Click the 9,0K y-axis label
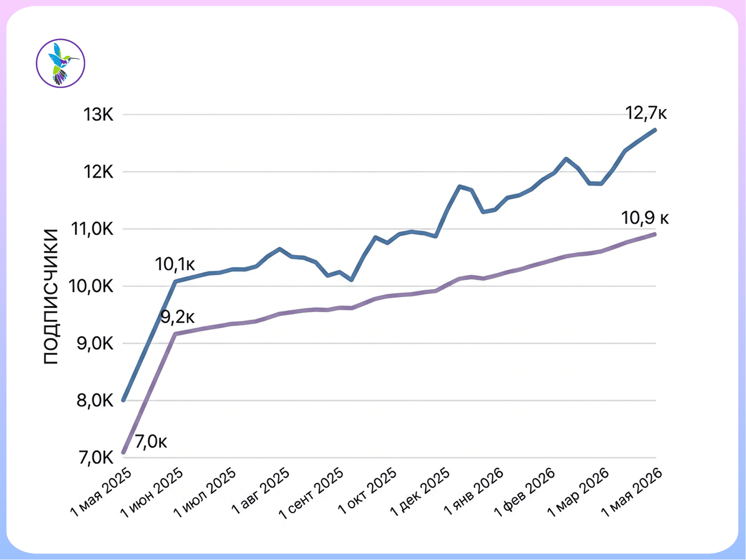Screen dimensions: 746x560 click(x=95, y=343)
